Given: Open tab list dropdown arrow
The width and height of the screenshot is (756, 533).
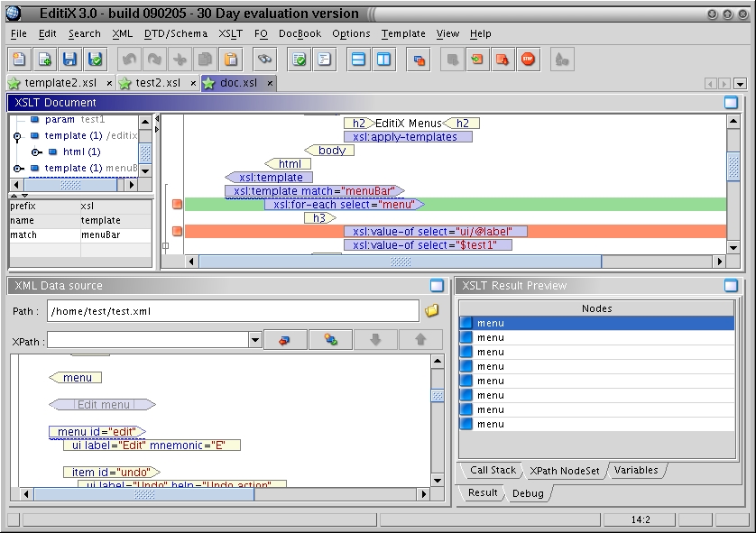Looking at the screenshot, I should point(740,84).
